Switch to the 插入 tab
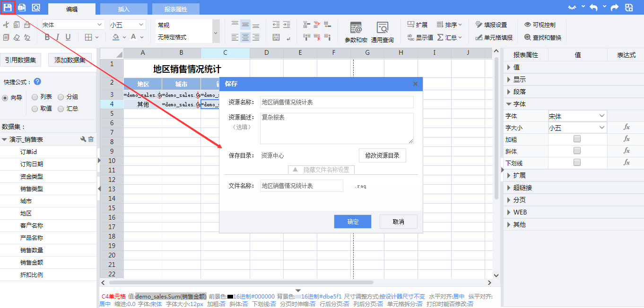Screen dimensions: 644x308 [123, 9]
